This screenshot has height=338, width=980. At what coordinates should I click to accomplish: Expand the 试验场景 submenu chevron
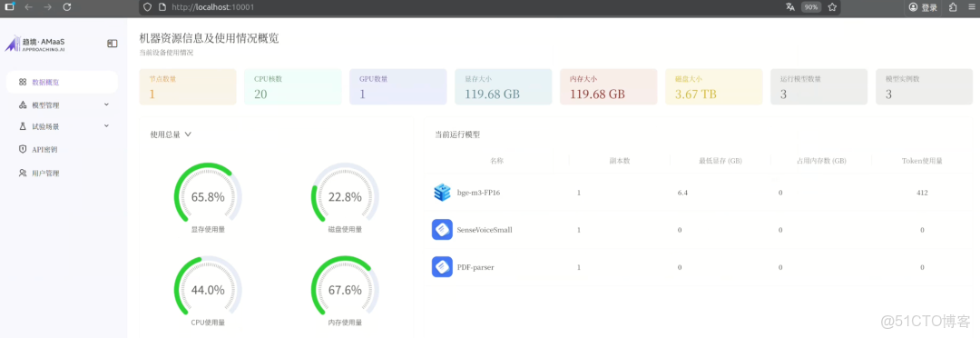coord(106,125)
